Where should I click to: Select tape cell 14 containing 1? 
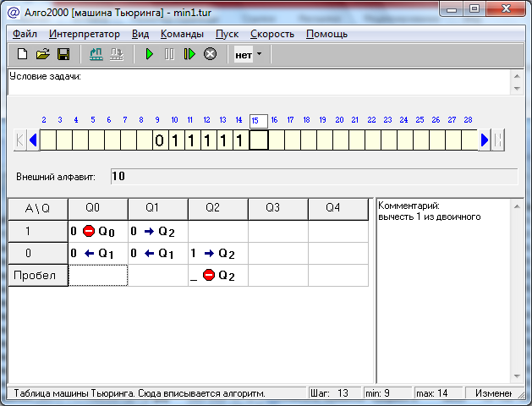tap(241, 140)
